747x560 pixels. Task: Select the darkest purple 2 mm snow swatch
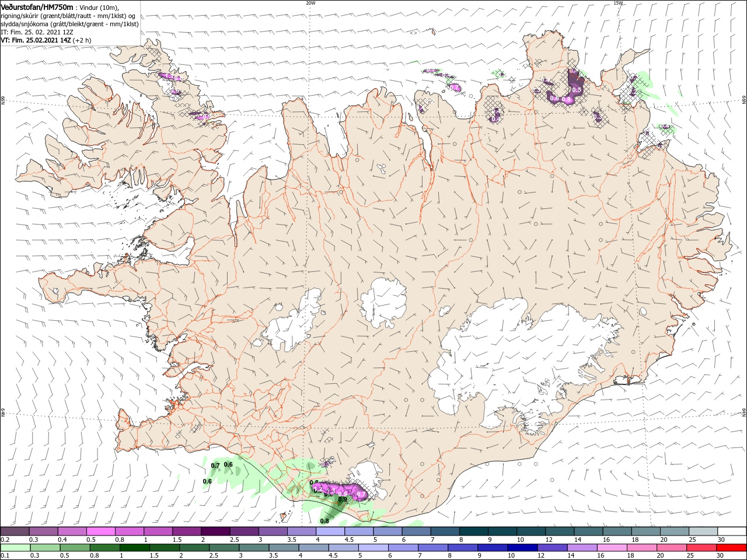[215, 531]
